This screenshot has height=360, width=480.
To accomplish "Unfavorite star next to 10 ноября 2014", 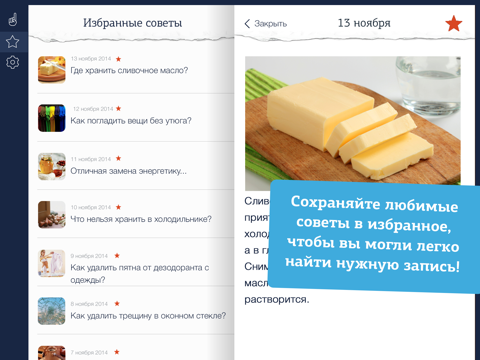I will [x=118, y=207].
